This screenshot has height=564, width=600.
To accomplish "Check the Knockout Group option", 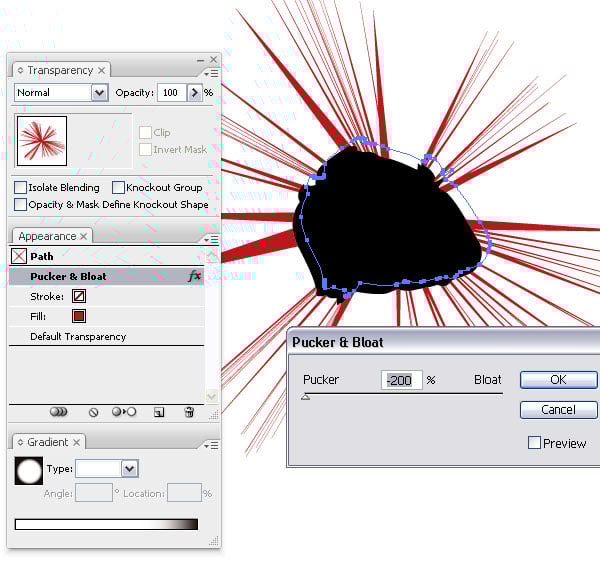I will (x=118, y=188).
